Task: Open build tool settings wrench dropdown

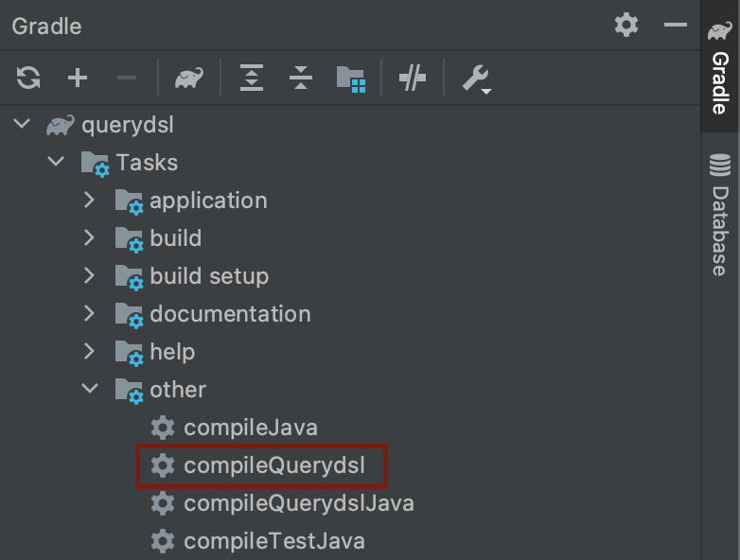Action: click(477, 79)
